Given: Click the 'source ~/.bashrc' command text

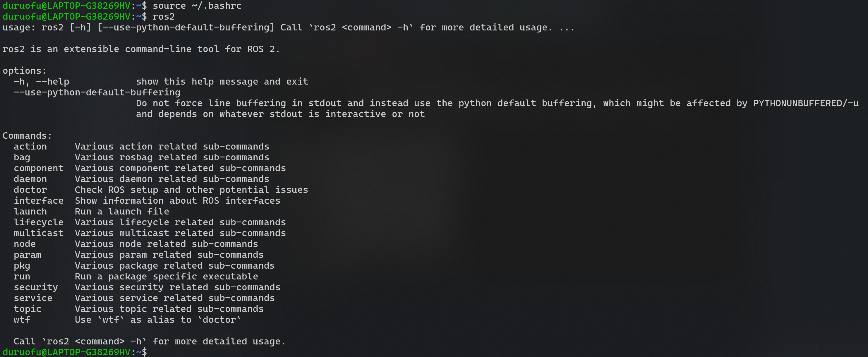Looking at the screenshot, I should tap(197, 6).
